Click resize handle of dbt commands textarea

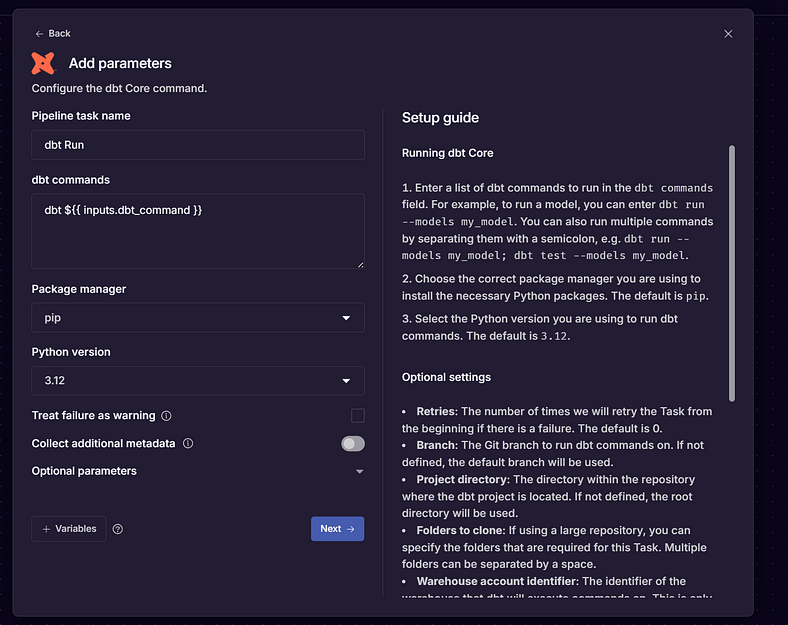[x=360, y=264]
